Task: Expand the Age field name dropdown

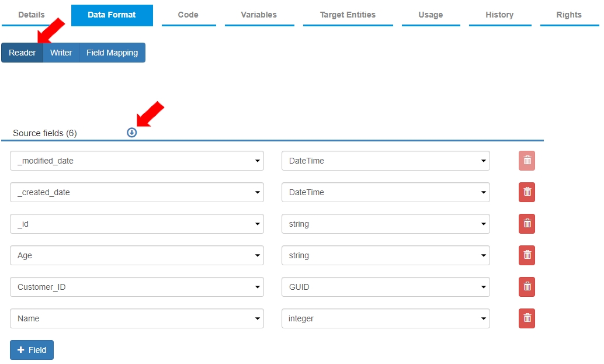Action: pos(137,255)
